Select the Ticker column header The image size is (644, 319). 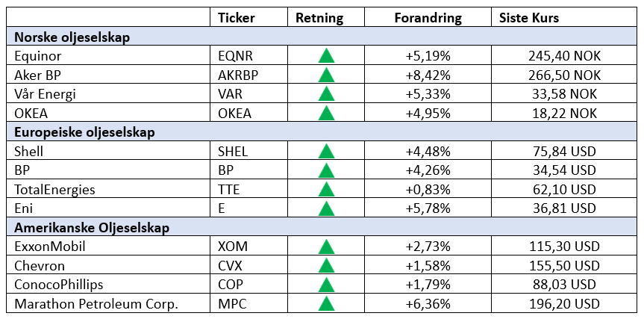tap(236, 18)
